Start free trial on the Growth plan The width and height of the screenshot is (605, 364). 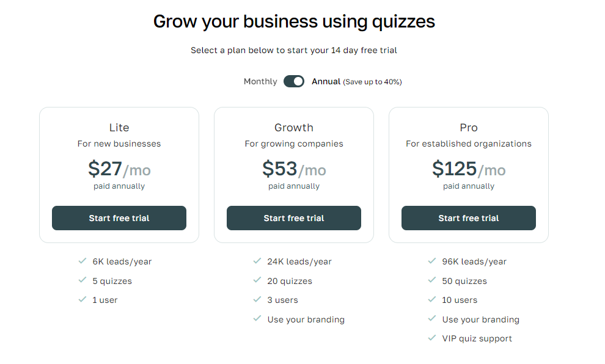coord(293,217)
